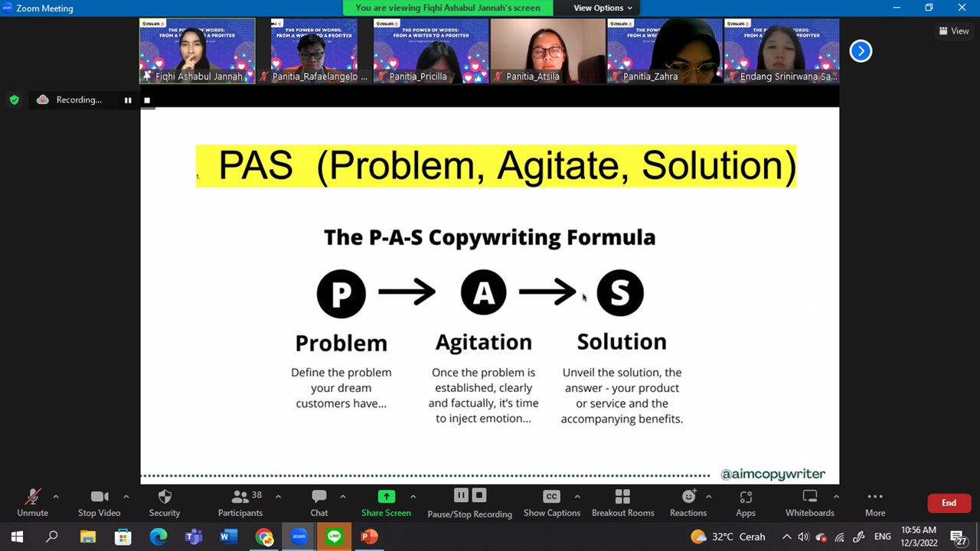Open Breakout Rooms
The width and height of the screenshot is (980, 551).
[622, 502]
